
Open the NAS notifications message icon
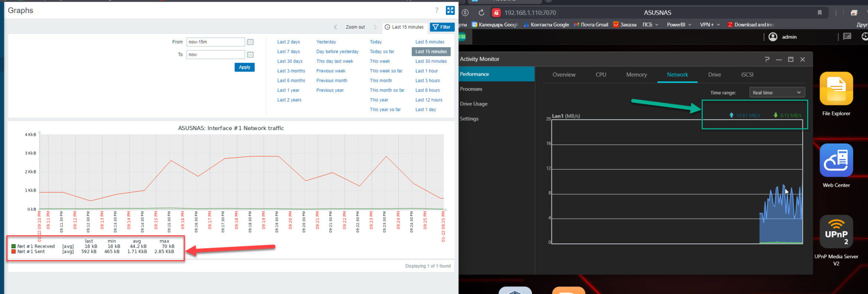847,36
